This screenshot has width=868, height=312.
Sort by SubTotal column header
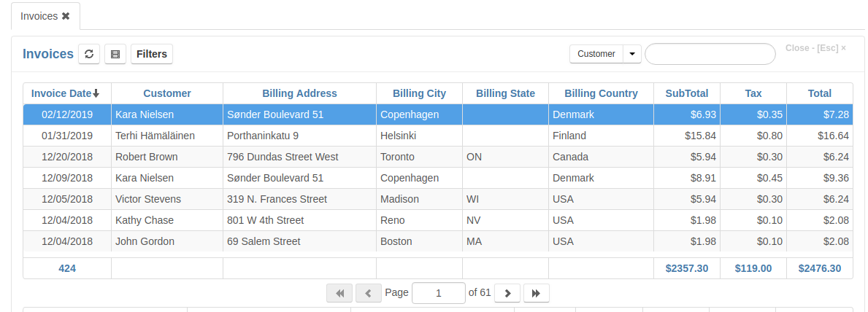point(686,93)
